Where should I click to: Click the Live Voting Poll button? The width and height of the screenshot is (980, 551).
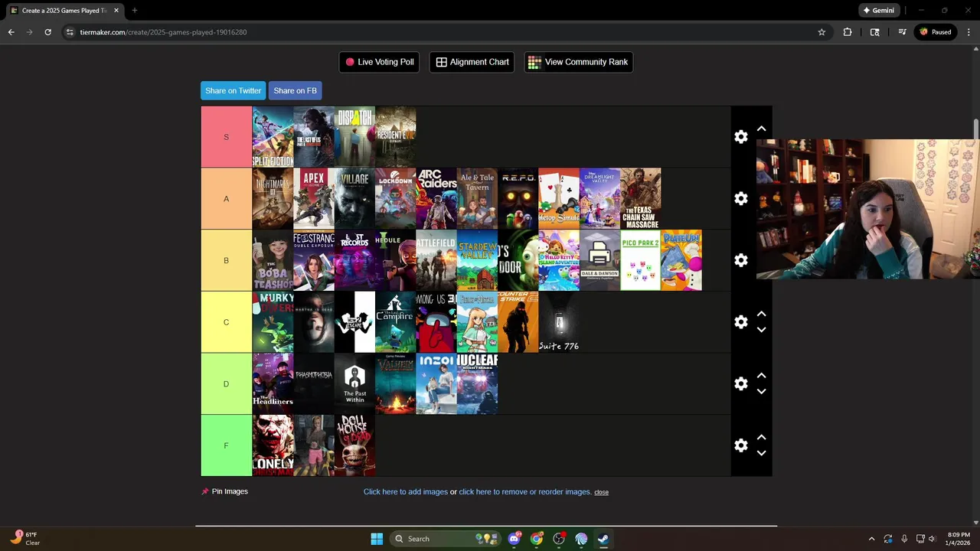(x=379, y=62)
